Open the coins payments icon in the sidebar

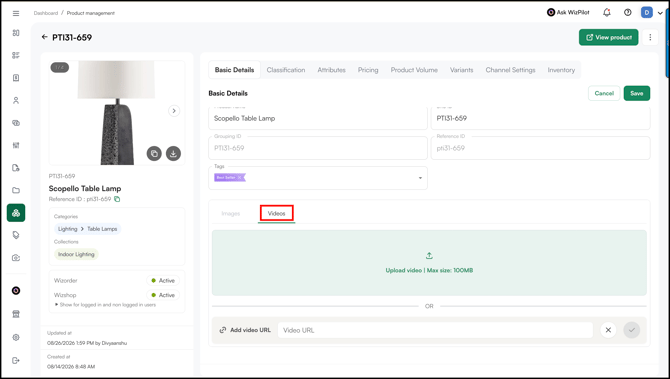(x=16, y=123)
